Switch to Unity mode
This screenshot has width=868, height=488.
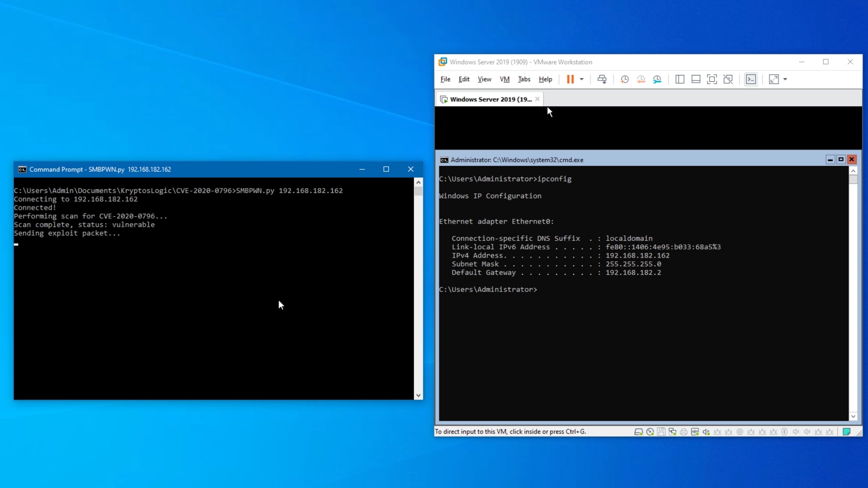point(728,79)
